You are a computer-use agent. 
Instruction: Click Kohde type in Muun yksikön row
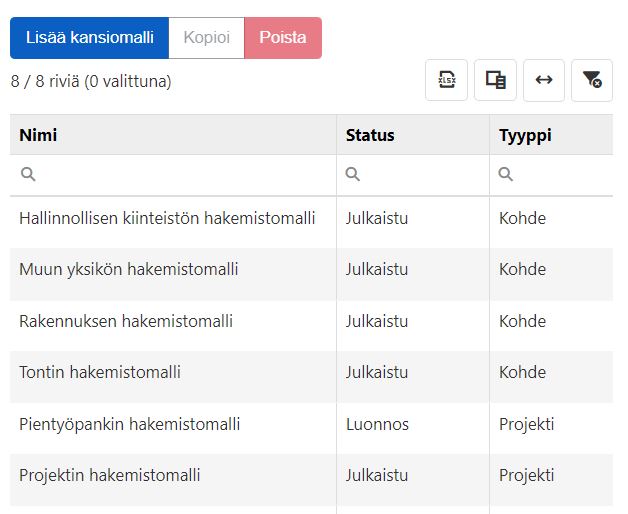pyautogui.click(x=522, y=269)
